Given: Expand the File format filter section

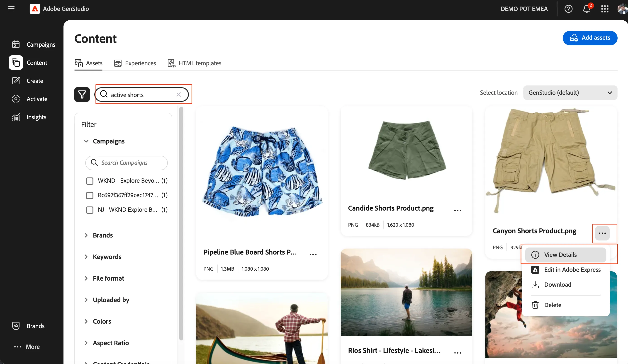Looking at the screenshot, I should [x=86, y=278].
